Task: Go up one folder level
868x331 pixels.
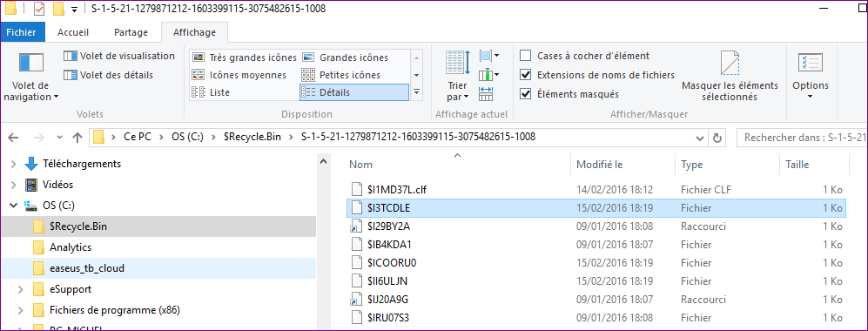Action: 77,138
